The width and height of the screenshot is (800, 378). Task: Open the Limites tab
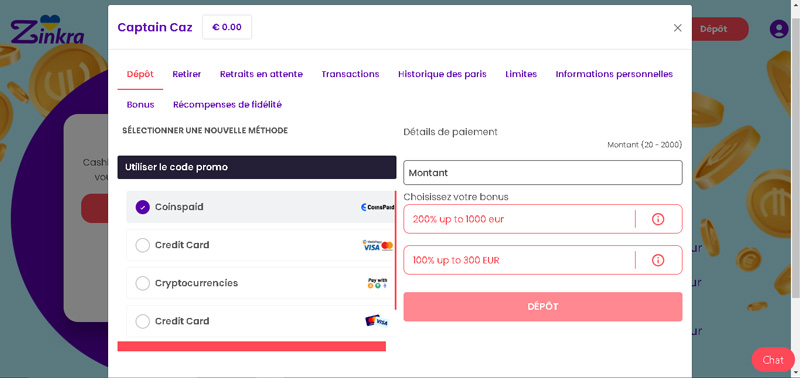[x=521, y=74]
